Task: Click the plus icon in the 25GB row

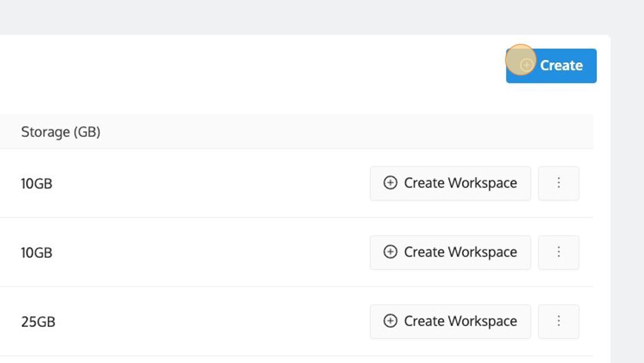Action: click(390, 320)
